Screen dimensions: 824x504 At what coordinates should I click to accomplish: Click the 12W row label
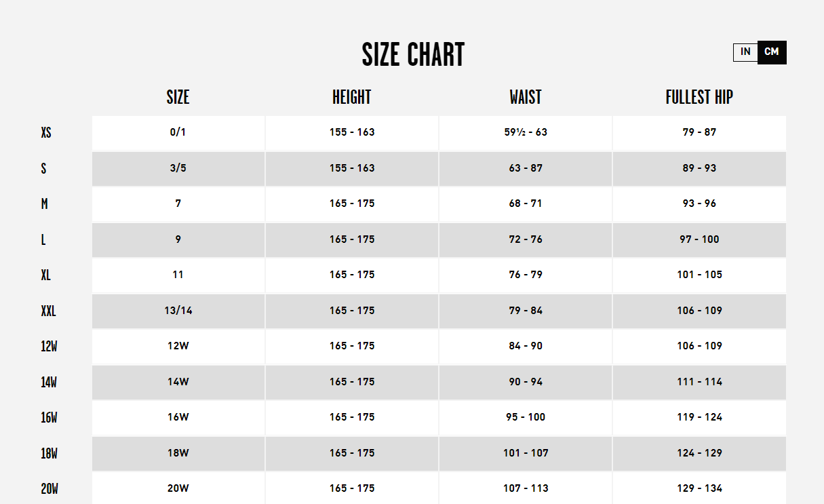point(49,347)
